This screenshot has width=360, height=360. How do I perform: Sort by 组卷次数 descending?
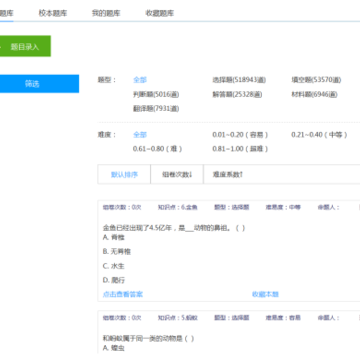click(177, 174)
